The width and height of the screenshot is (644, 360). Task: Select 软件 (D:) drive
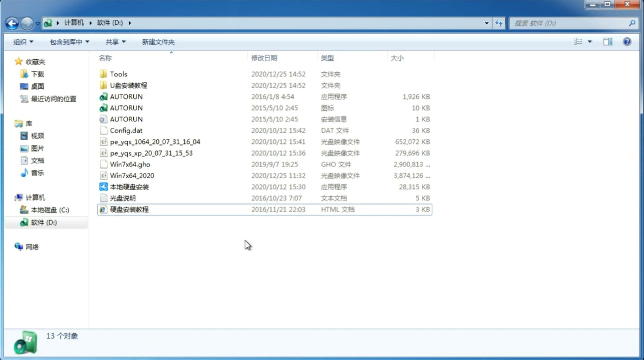coord(43,222)
